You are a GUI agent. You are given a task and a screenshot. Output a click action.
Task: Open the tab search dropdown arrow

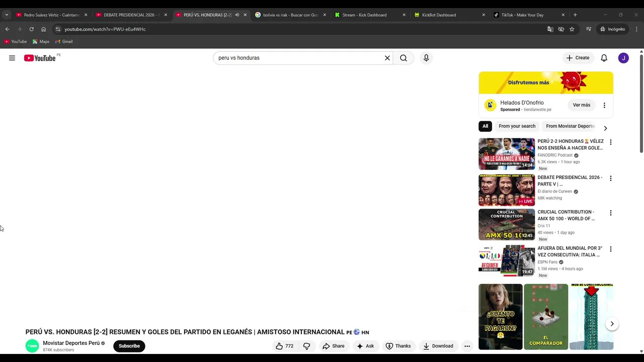click(x=7, y=15)
